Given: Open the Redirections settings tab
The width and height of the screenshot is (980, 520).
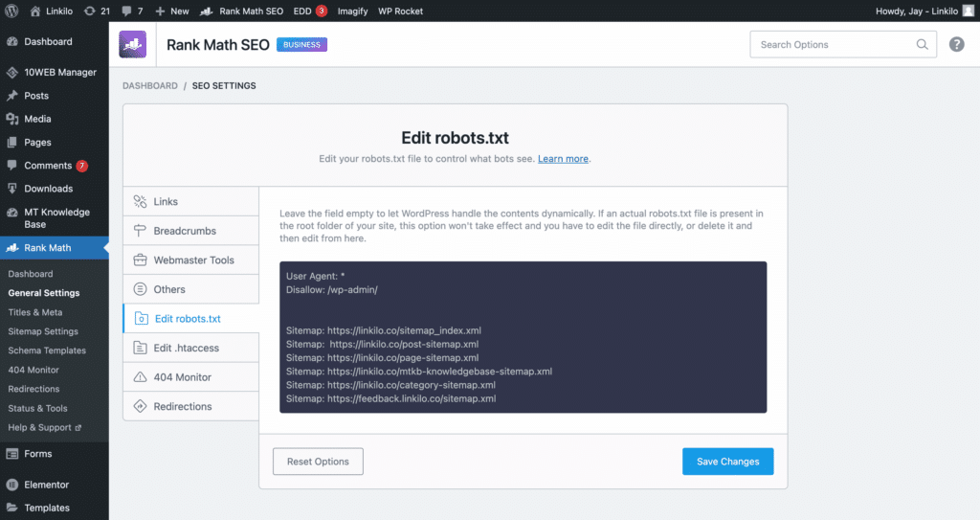Looking at the screenshot, I should [x=191, y=406].
